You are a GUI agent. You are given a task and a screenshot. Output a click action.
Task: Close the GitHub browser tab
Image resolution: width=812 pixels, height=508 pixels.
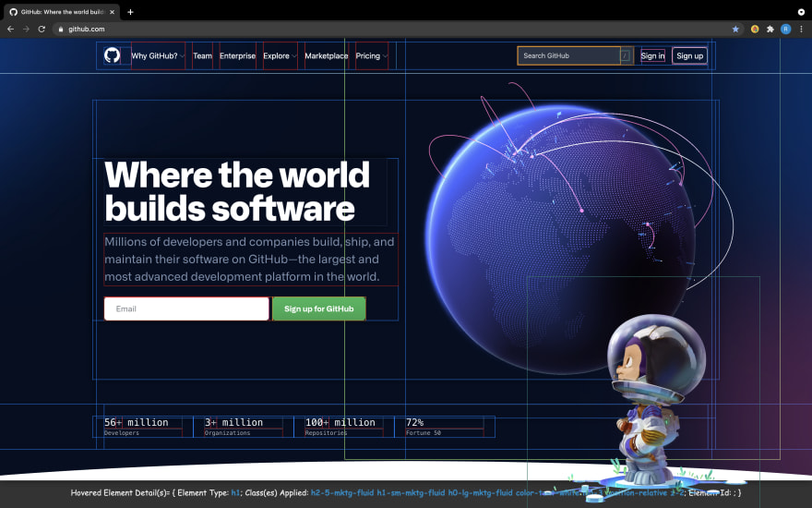tap(112, 12)
